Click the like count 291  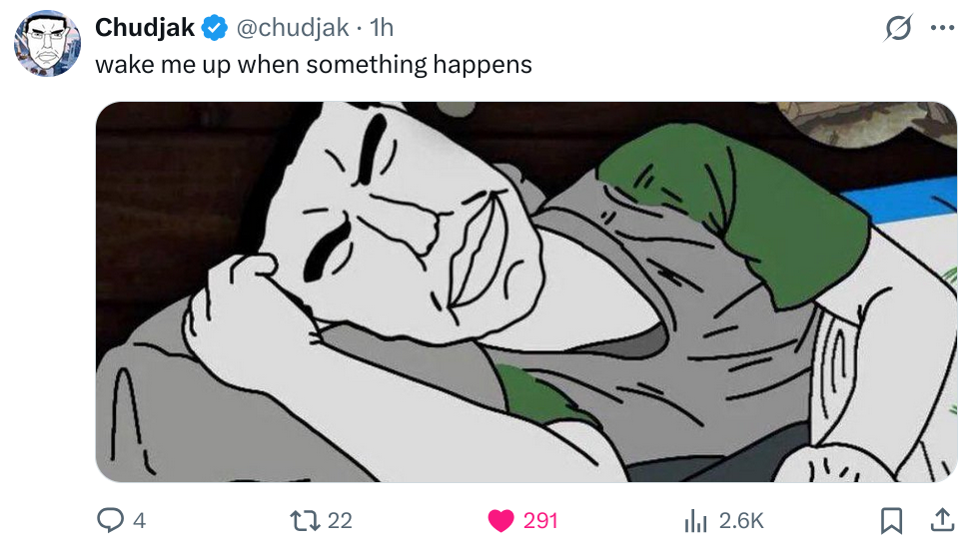tap(540, 520)
